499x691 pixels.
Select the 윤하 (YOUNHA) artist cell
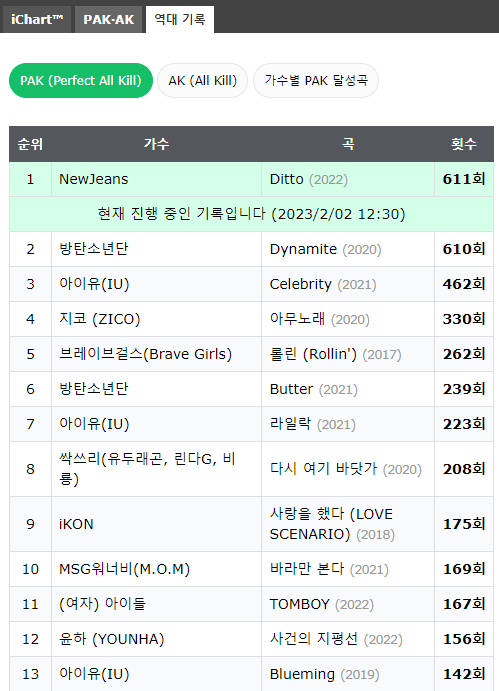pyautogui.click(x=156, y=639)
